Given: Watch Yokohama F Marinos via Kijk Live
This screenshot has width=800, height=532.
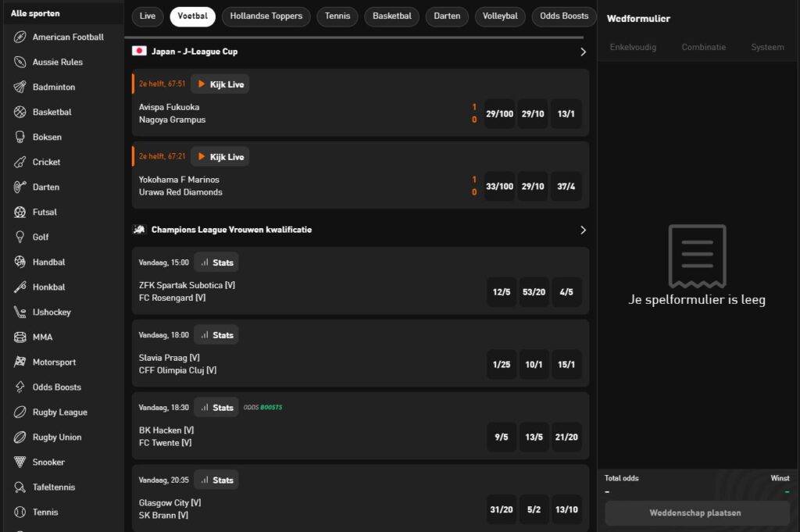Looking at the screenshot, I should pyautogui.click(x=220, y=156).
